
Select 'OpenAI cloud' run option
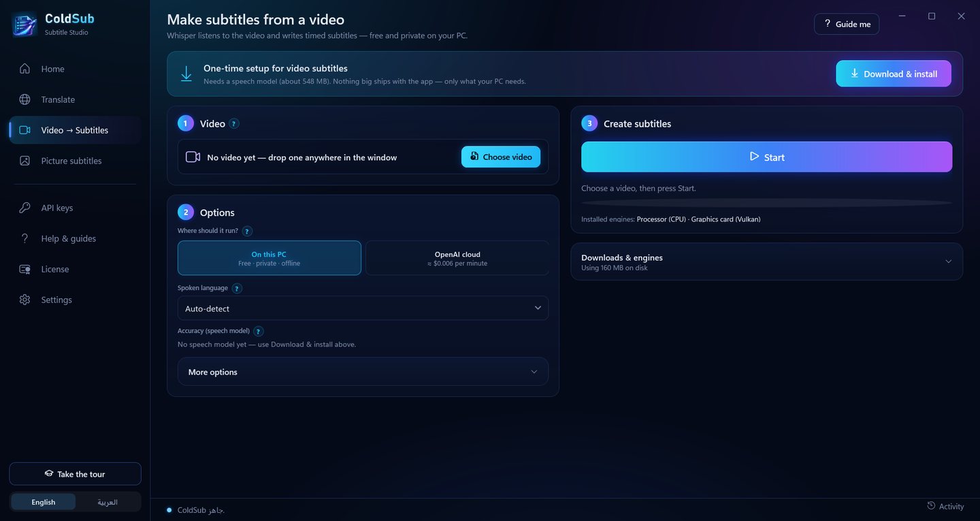457,258
